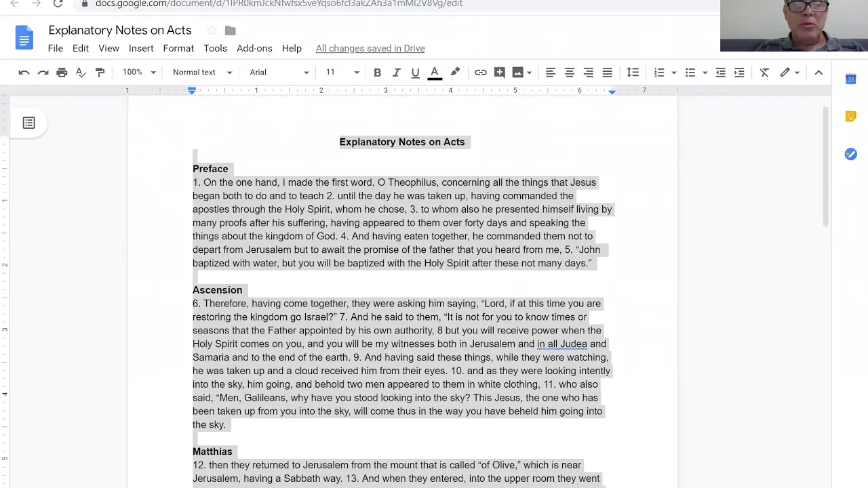Apply a numbered list
The image size is (868, 488).
point(658,73)
